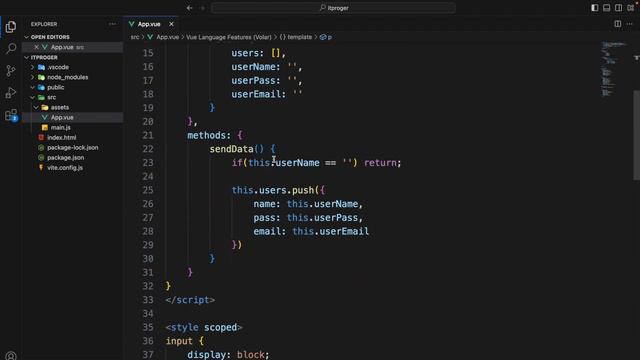The height and width of the screenshot is (360, 640).
Task: Click the code minimap overview
Action: click(x=613, y=69)
